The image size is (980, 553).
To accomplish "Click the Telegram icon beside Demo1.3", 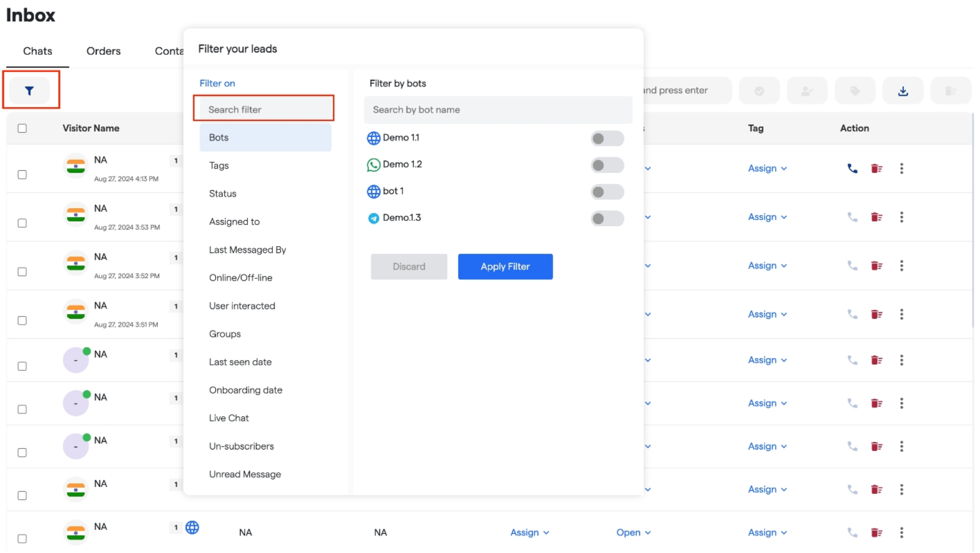I will (x=373, y=218).
